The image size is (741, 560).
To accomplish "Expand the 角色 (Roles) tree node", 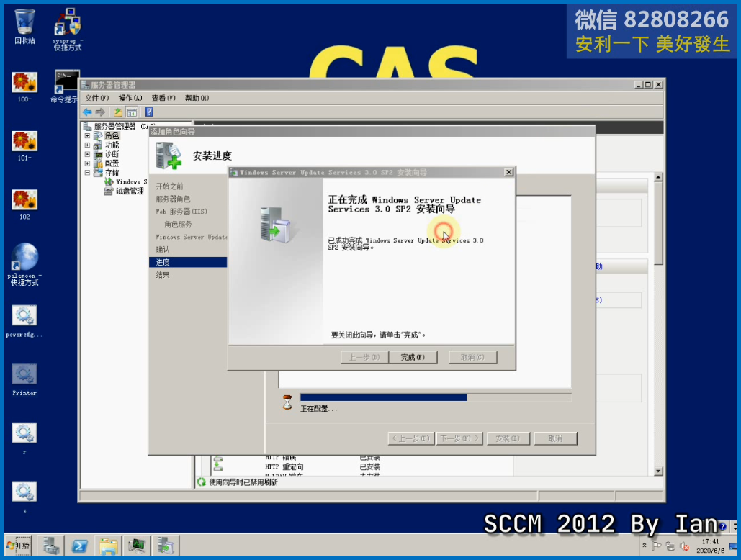I will (x=87, y=136).
